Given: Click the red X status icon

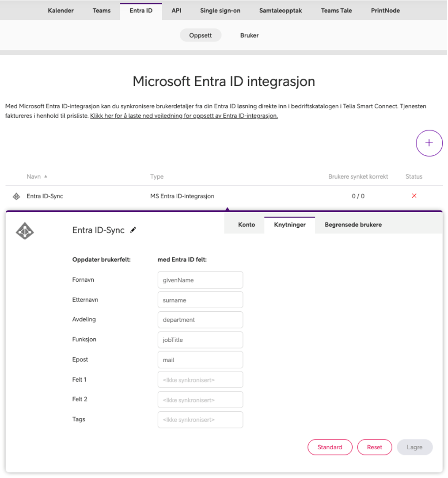Looking at the screenshot, I should tap(414, 196).
